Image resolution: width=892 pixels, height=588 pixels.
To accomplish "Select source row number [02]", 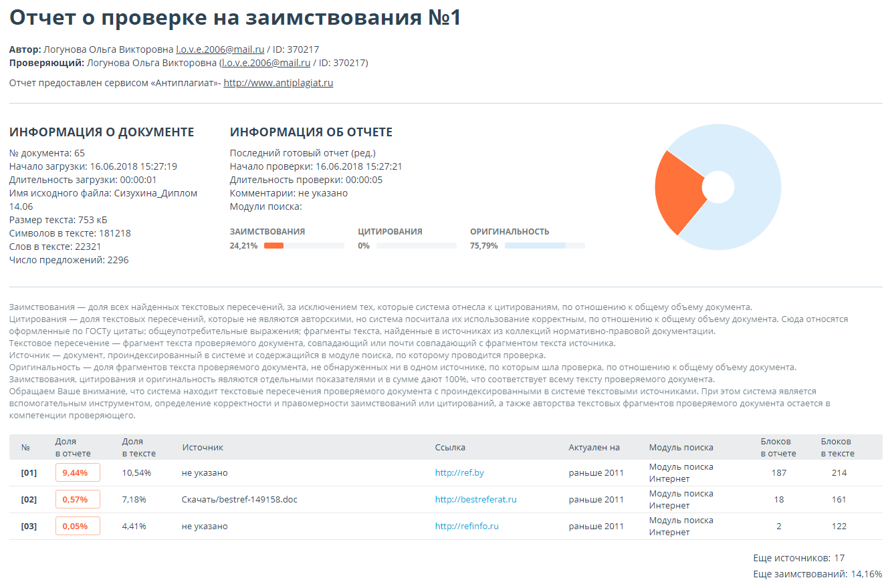I will click(x=29, y=500).
